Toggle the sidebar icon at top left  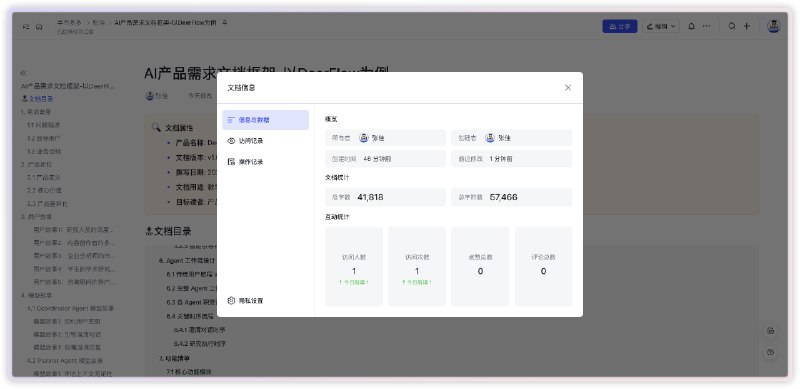click(x=26, y=27)
